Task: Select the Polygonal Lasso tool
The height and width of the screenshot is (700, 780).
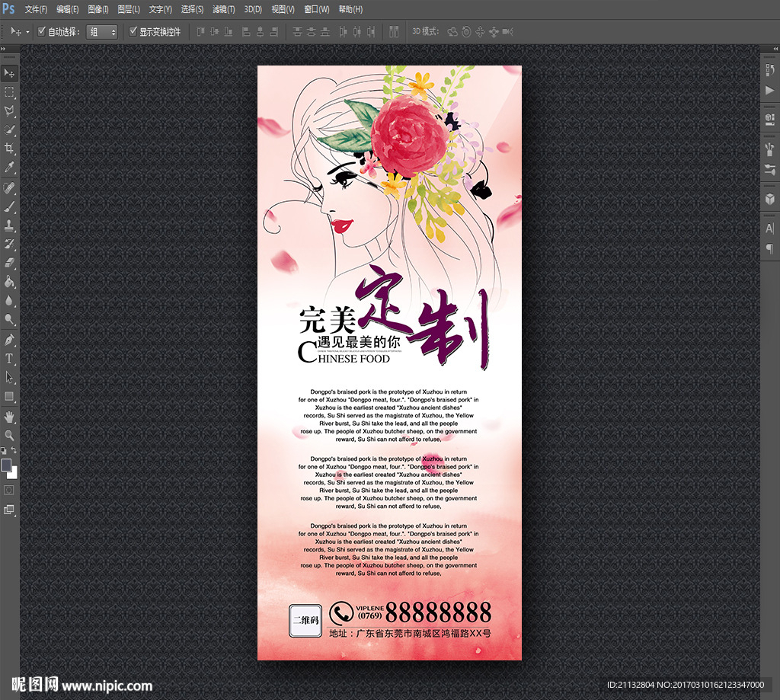Action: 9,111
